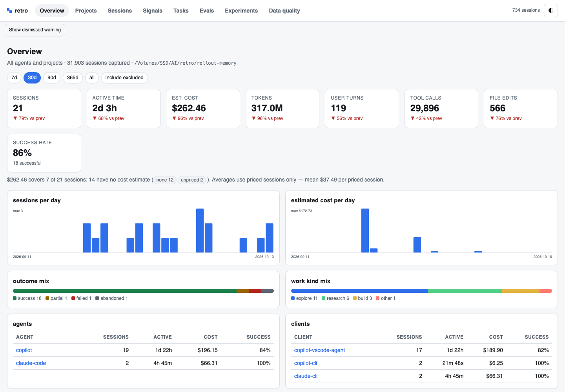Image resolution: width=565 pixels, height=392 pixels.
Task: Click the green research segment of work kind mix
Action: pyautogui.click(x=465, y=291)
